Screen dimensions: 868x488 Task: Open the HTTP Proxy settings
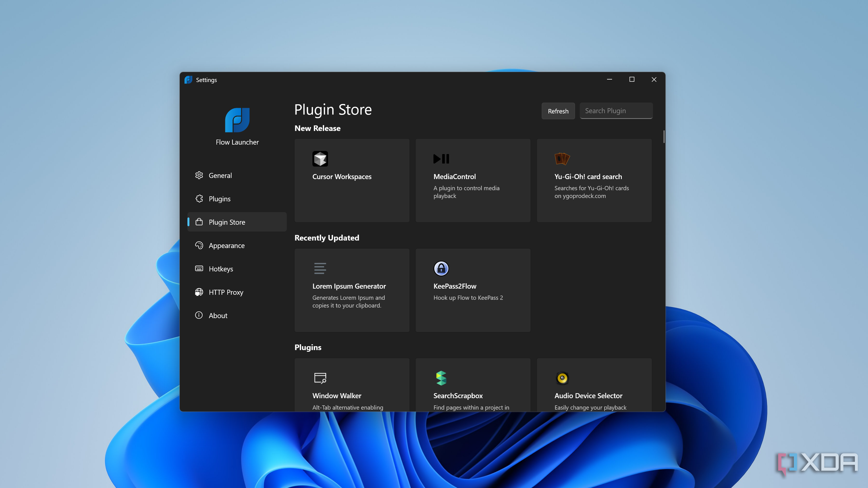[226, 292]
